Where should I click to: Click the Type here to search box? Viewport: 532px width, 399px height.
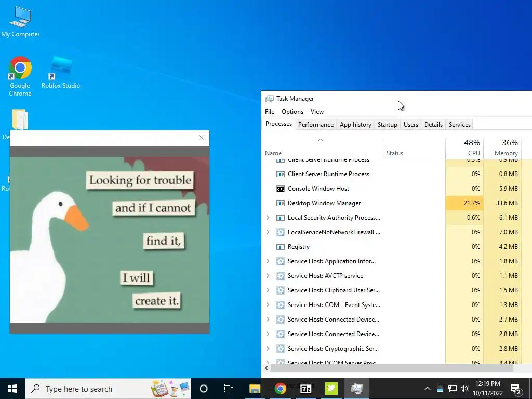point(108,389)
